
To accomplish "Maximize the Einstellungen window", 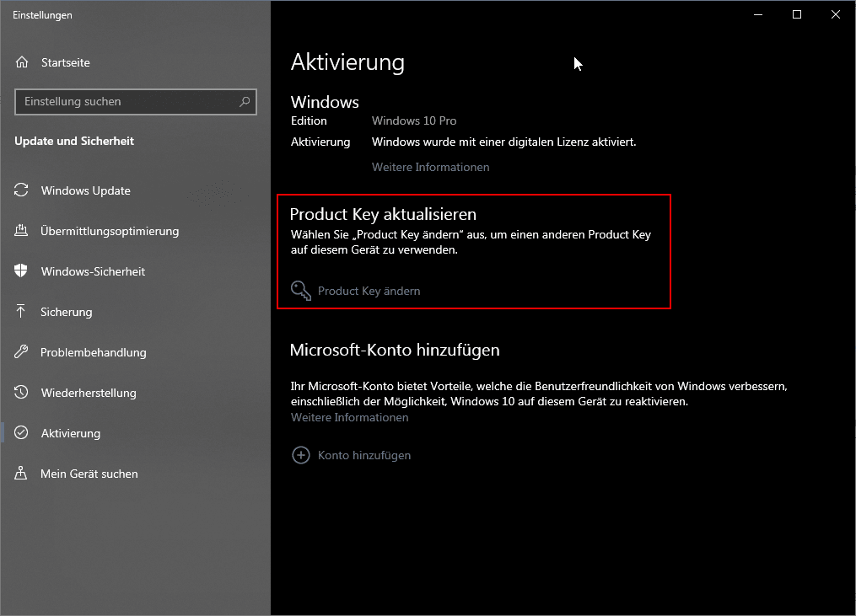I will [797, 14].
